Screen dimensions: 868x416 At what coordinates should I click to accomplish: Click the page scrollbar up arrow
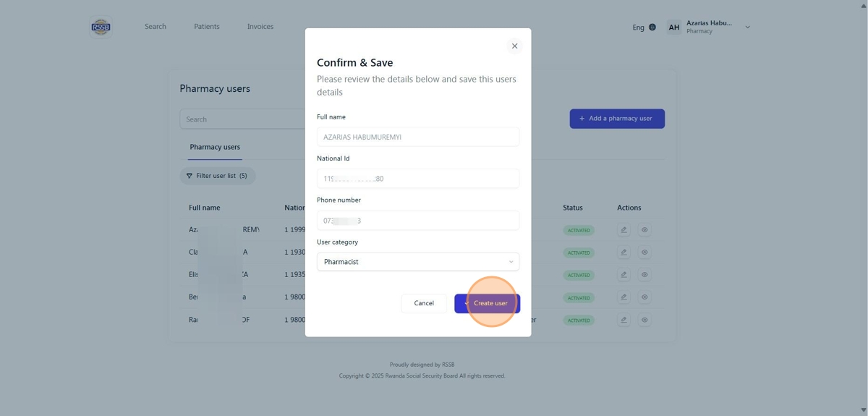coord(864,4)
